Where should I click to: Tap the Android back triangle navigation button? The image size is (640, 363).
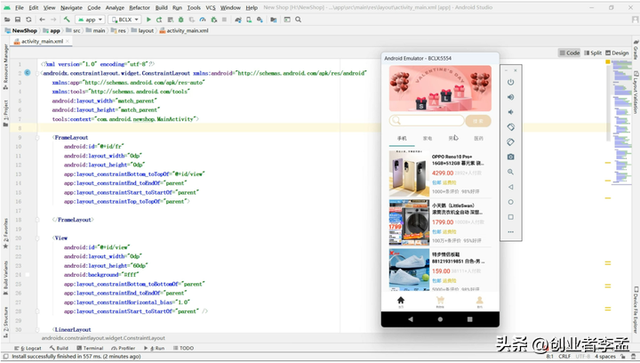(411, 319)
